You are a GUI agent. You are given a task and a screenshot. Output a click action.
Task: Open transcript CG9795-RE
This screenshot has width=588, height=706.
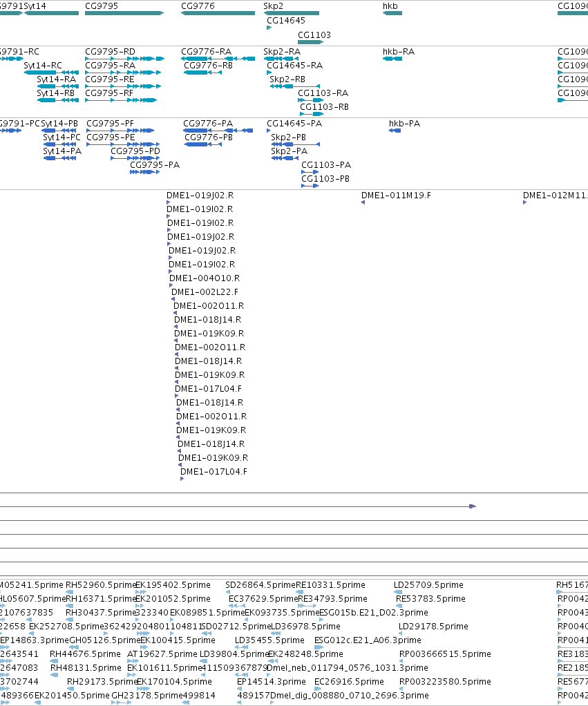pyautogui.click(x=123, y=86)
